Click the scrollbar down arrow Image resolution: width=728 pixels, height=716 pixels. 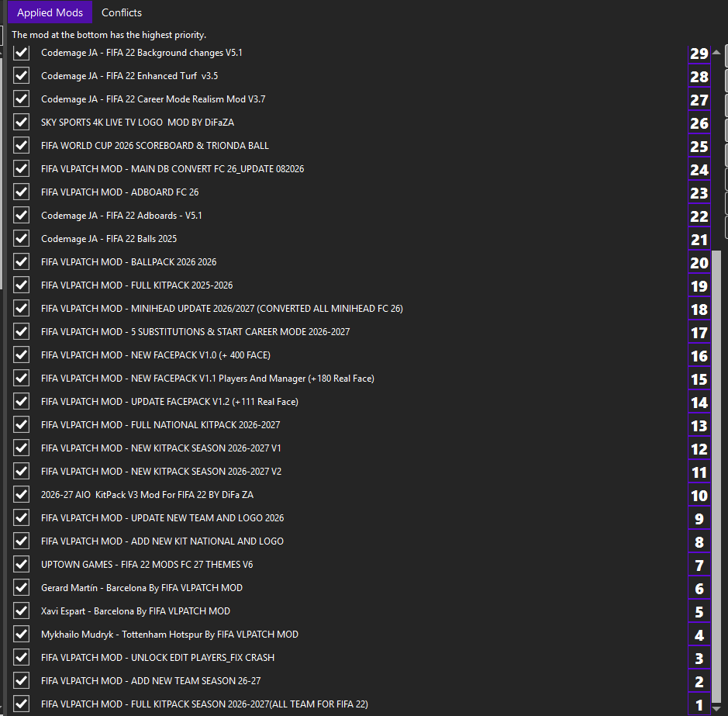pos(716,709)
